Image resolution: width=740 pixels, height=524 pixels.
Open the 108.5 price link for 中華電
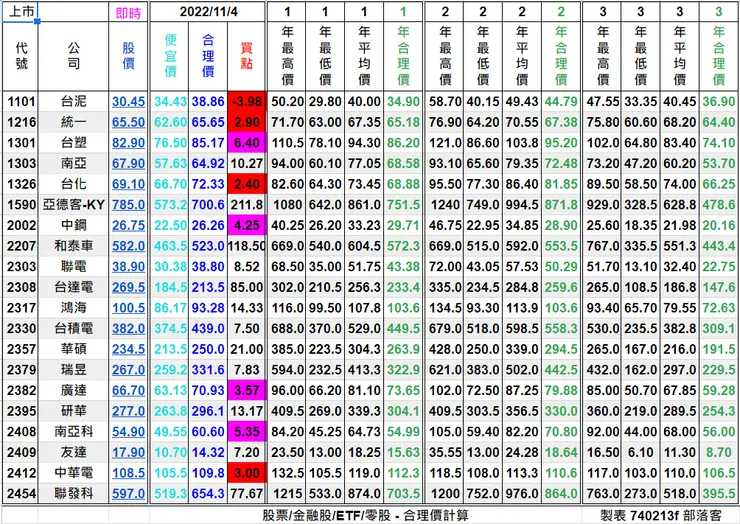click(128, 473)
